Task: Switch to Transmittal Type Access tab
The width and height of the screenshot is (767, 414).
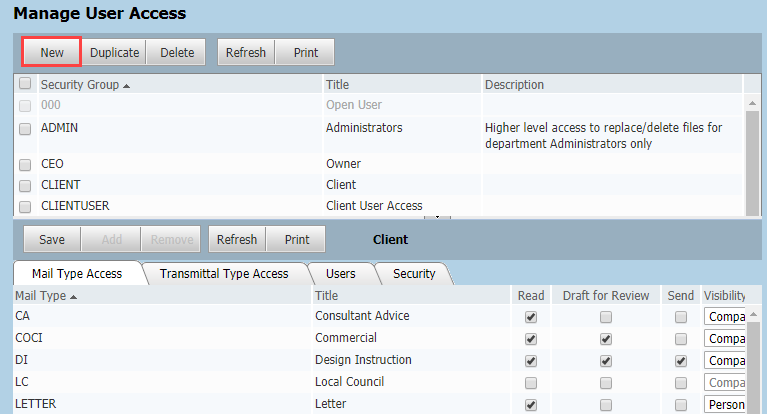Action: coord(224,273)
